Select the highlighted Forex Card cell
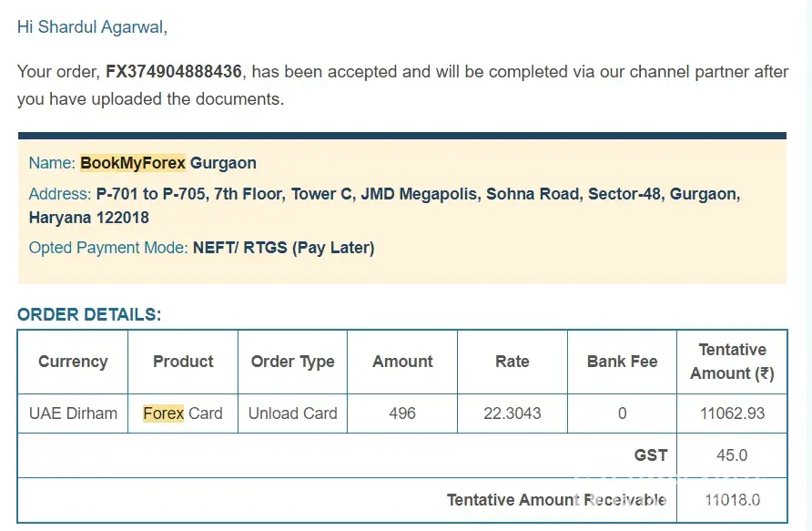 (x=183, y=414)
